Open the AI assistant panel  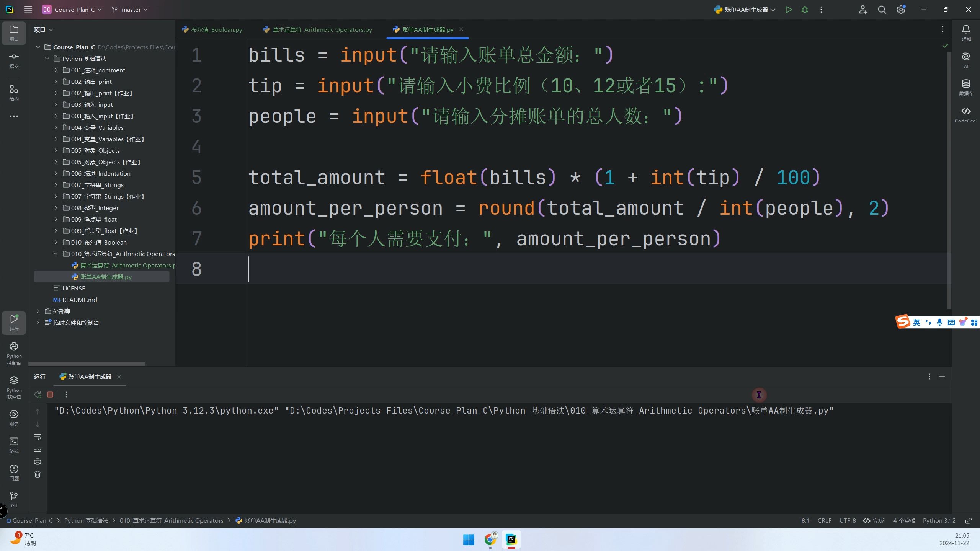pos(966,60)
